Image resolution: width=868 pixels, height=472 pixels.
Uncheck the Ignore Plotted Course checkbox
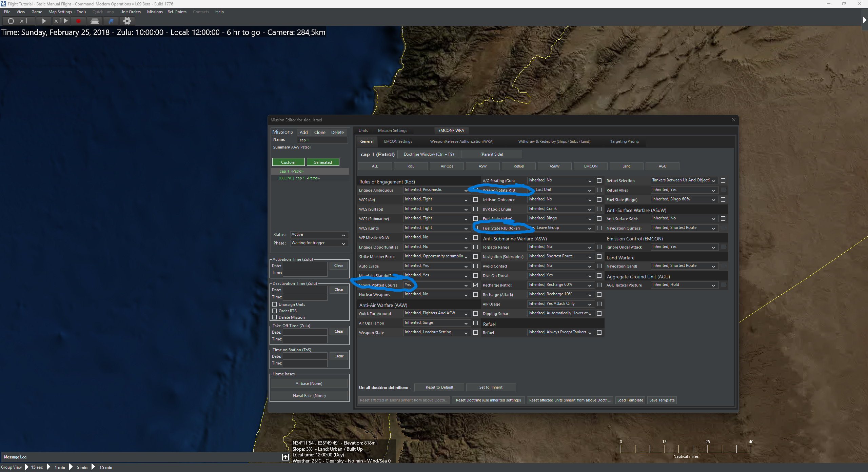tap(476, 285)
